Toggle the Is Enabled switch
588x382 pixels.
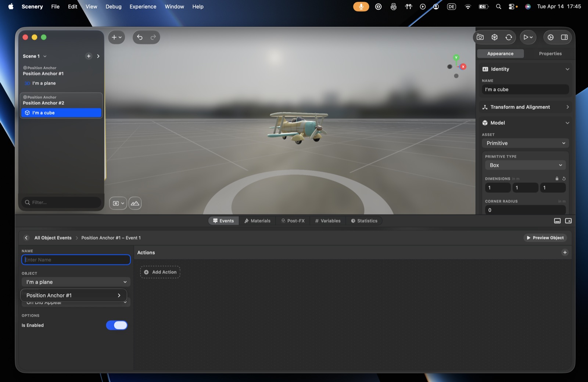click(x=116, y=325)
